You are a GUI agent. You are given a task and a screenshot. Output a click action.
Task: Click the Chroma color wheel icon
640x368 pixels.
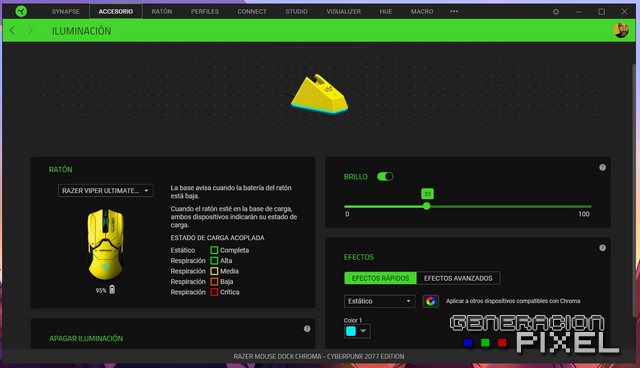[430, 301]
